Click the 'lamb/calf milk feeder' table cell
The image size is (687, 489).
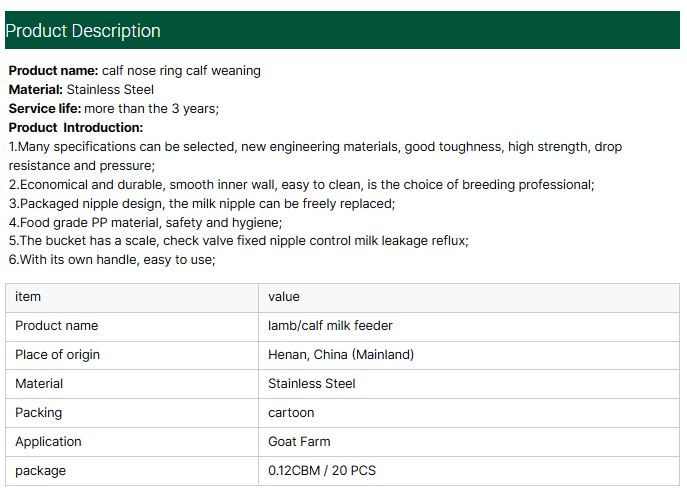tap(330, 326)
